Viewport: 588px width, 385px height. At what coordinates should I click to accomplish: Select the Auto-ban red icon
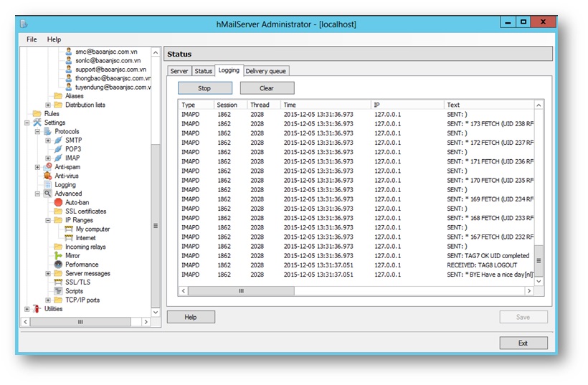(x=59, y=203)
